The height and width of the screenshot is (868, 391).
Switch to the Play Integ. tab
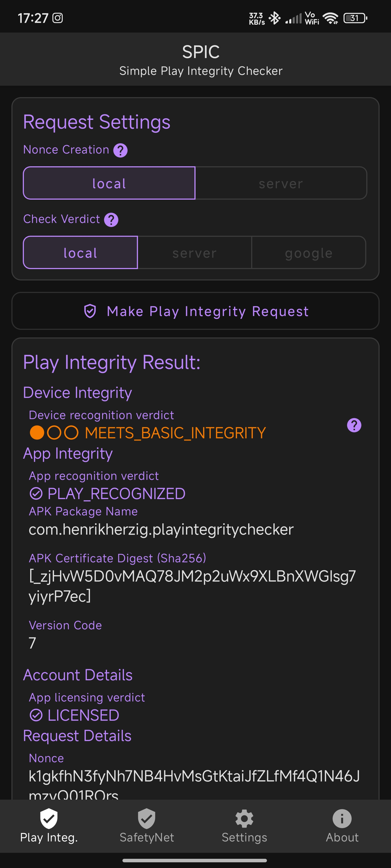tap(49, 826)
